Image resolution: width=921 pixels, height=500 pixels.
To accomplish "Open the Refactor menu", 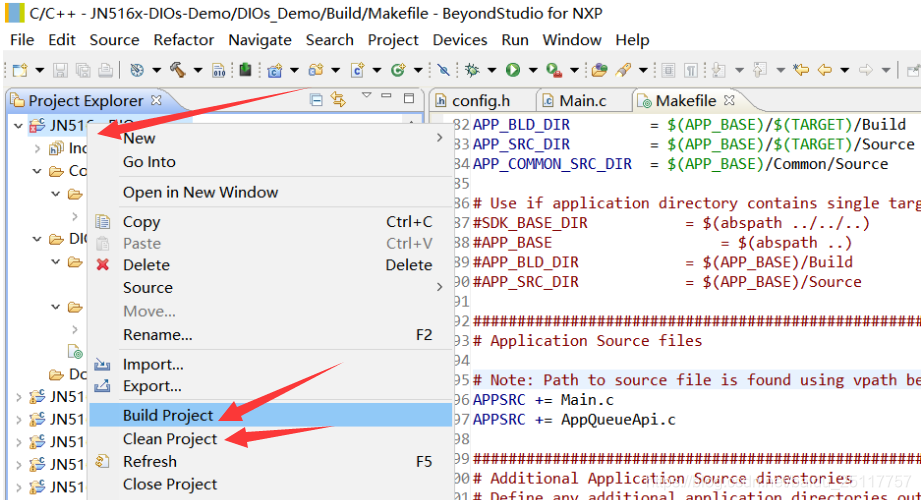I will (184, 40).
